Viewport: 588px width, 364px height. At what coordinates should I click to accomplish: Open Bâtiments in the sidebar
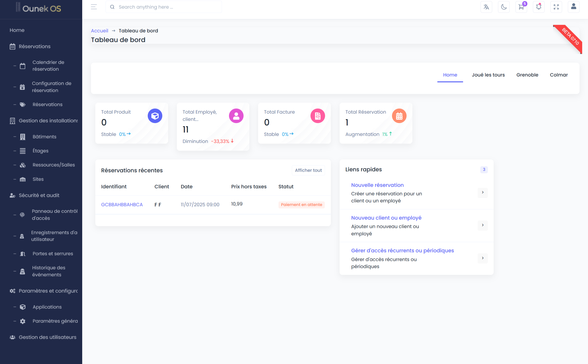tap(44, 137)
